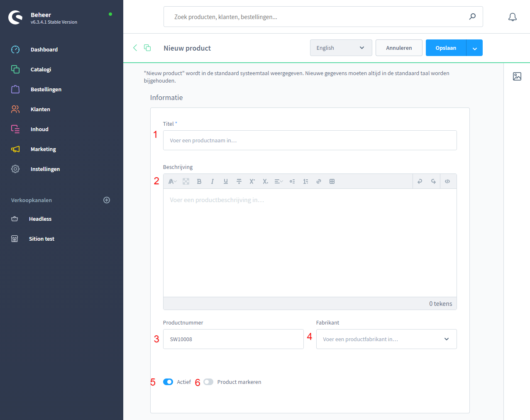Open the English language dropdown
530x420 pixels.
point(340,48)
